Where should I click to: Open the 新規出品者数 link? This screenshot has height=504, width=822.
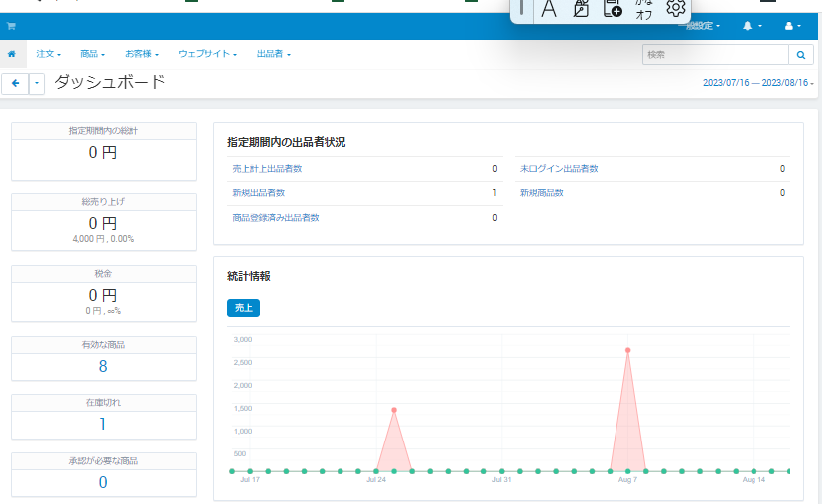(x=259, y=193)
